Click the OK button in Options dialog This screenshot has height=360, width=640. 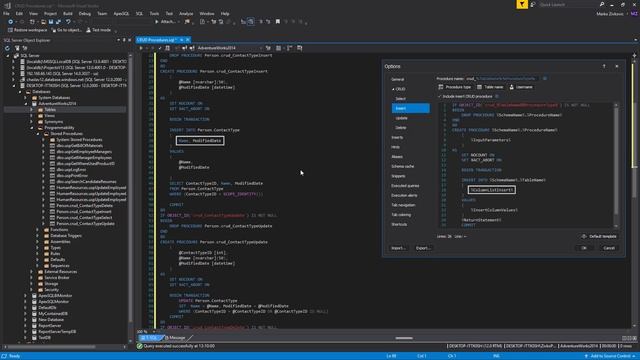[584, 248]
